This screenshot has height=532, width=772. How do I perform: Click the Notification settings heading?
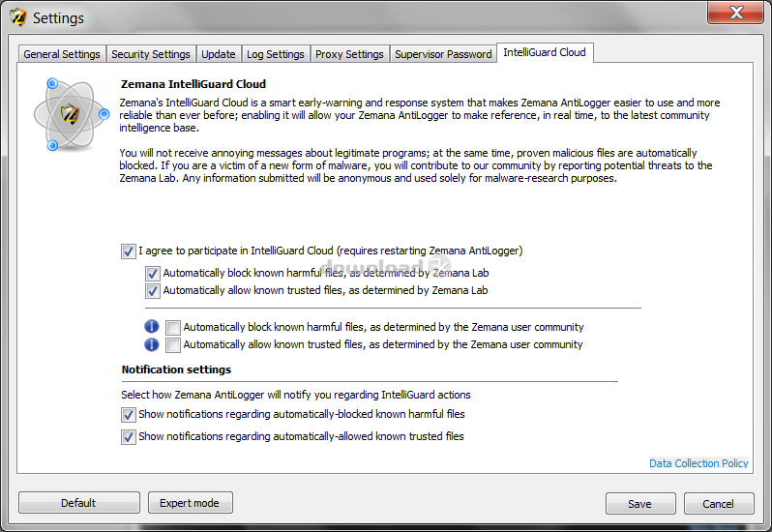(176, 369)
